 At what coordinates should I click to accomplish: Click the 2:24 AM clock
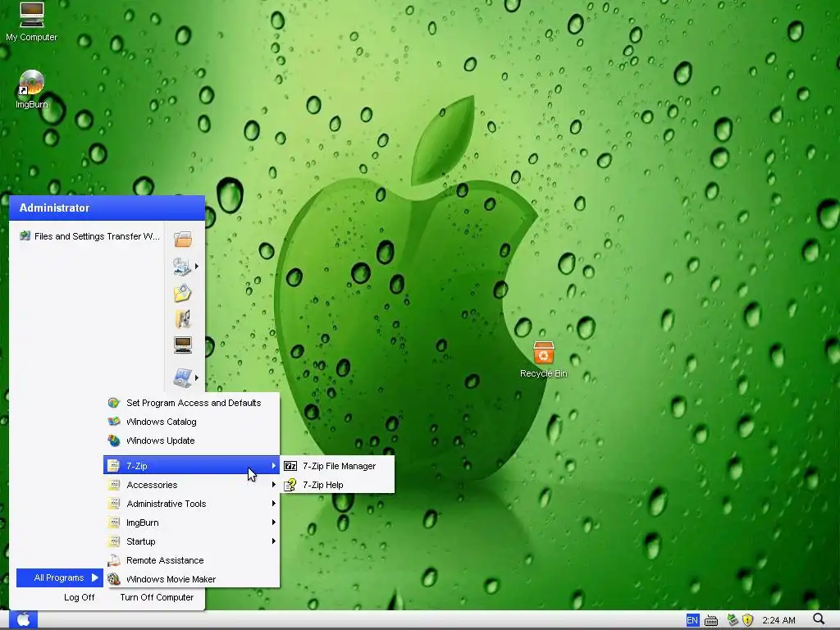(x=778, y=620)
